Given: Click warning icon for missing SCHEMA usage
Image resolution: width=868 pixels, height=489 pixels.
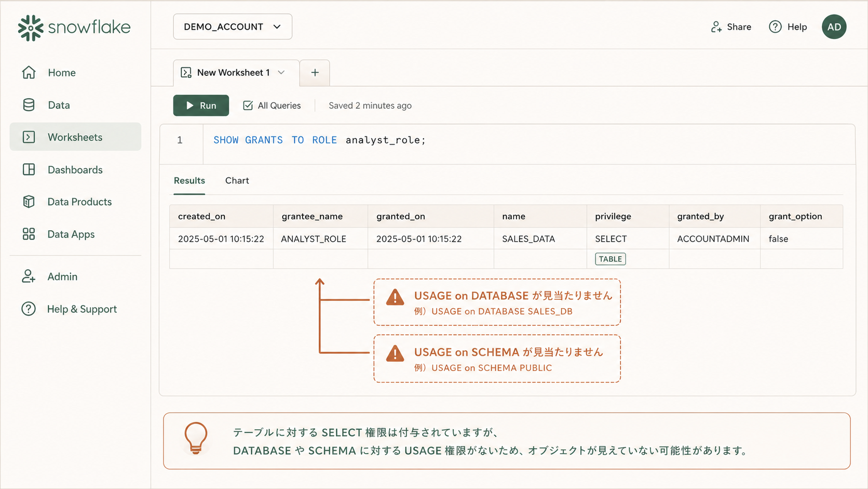Looking at the screenshot, I should tap(395, 354).
